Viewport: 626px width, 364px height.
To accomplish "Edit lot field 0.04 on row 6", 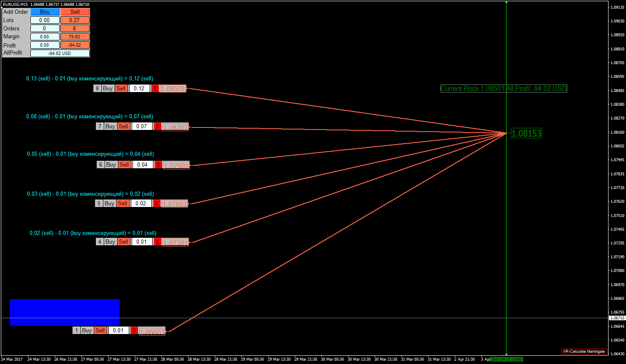I will coord(143,165).
